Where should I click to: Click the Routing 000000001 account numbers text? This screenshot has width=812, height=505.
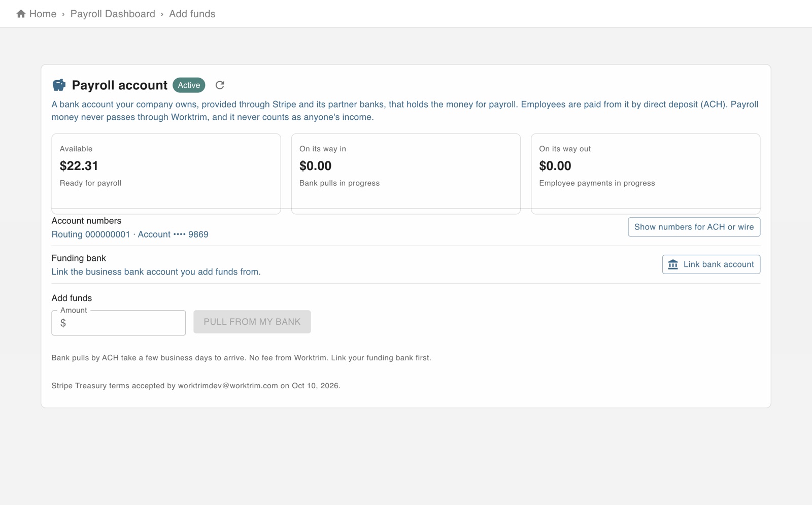130,234
